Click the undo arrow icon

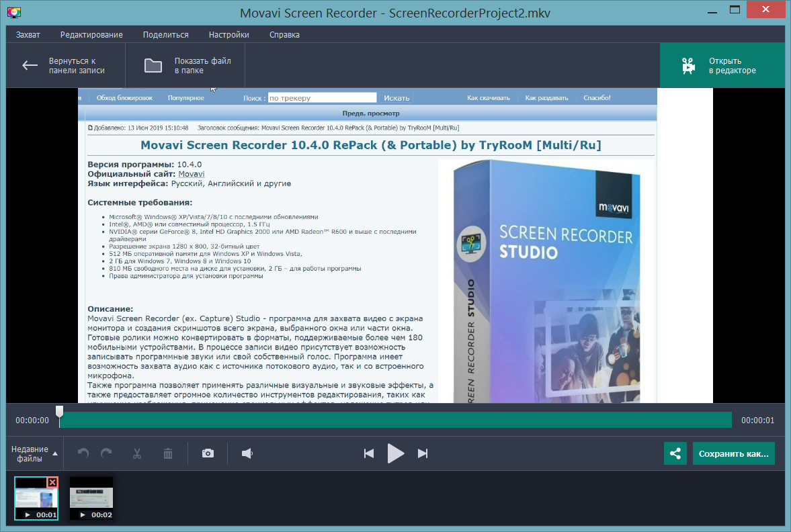[x=83, y=453]
